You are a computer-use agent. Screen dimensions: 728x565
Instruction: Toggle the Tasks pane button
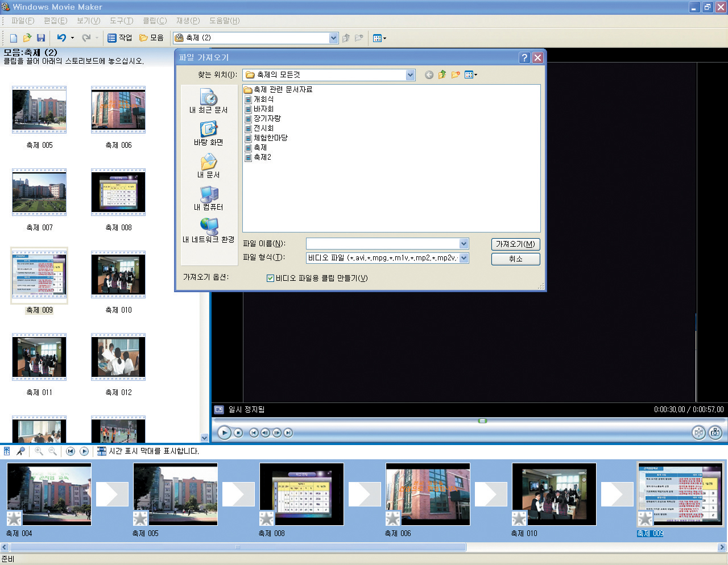point(119,38)
